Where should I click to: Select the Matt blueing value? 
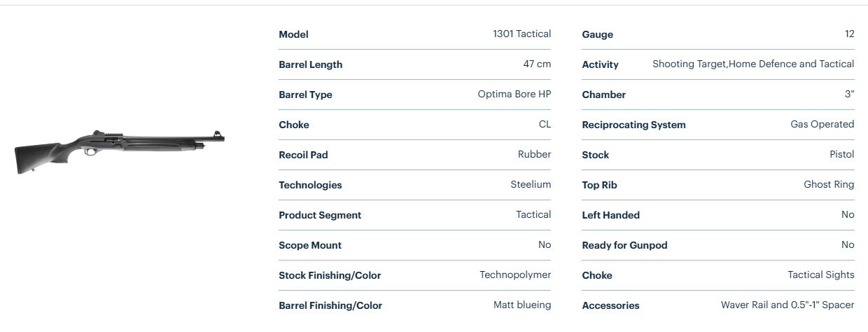(522, 305)
